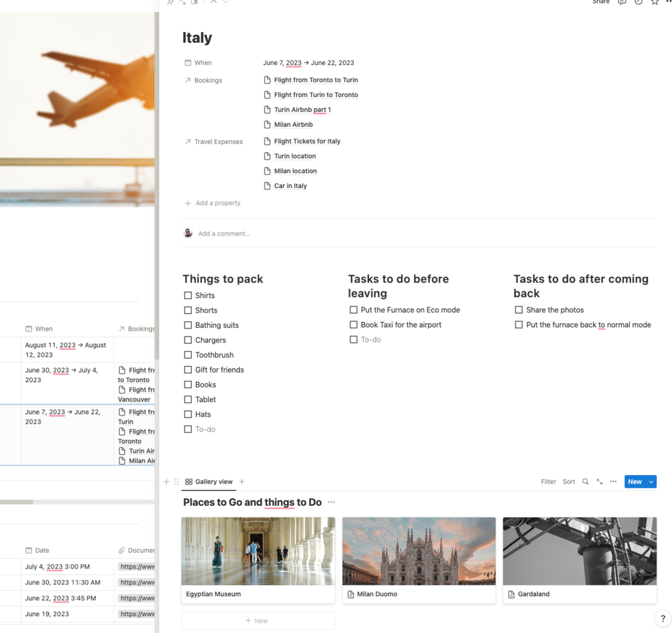
Task: Check the Books checkbox
Action: click(x=188, y=385)
